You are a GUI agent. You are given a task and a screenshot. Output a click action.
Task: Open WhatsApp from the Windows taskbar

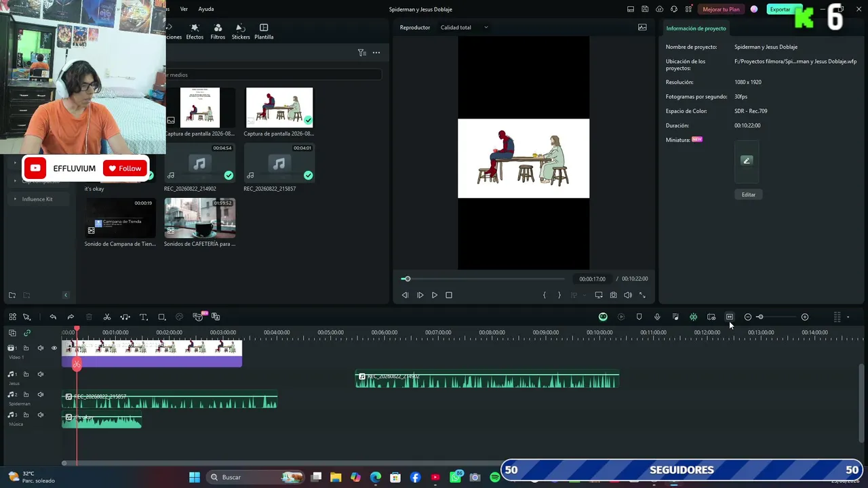coord(455,477)
